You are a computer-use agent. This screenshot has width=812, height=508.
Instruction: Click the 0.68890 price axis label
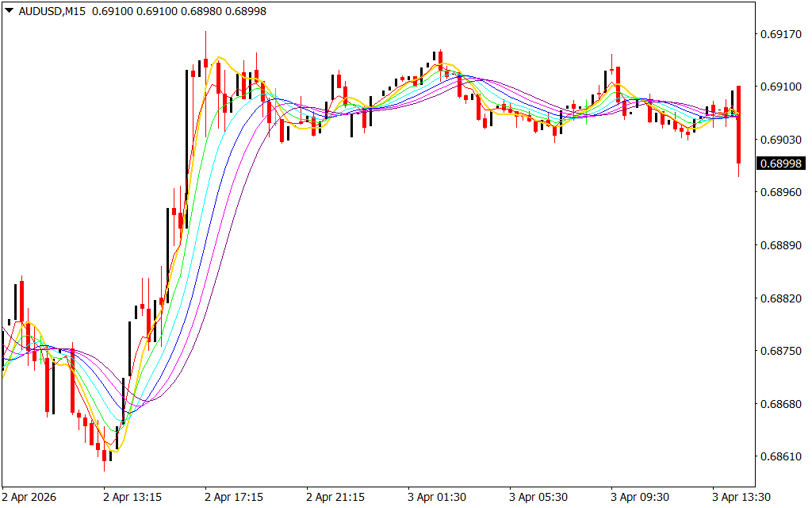pyautogui.click(x=780, y=245)
